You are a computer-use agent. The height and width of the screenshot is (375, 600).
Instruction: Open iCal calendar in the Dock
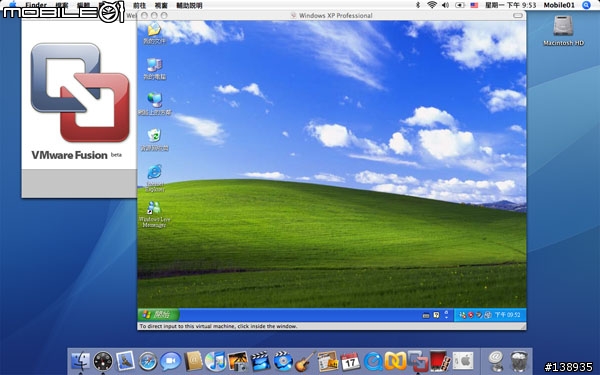point(350,361)
